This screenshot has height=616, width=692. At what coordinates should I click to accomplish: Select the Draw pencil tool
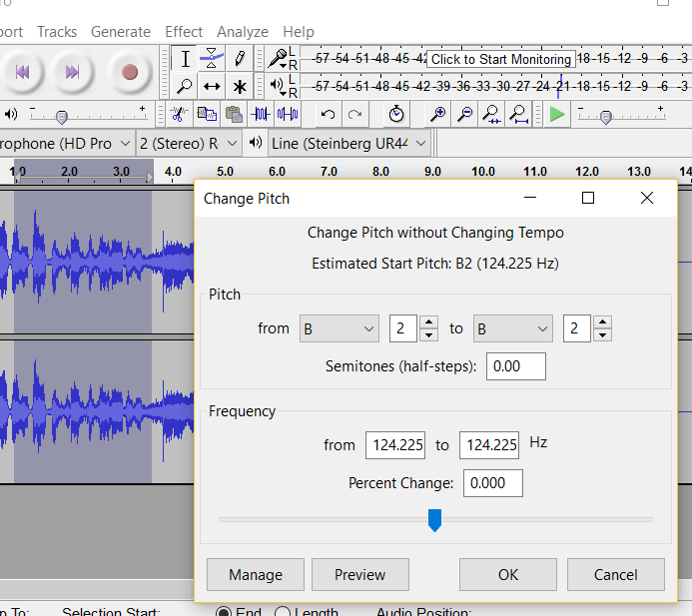[x=240, y=59]
